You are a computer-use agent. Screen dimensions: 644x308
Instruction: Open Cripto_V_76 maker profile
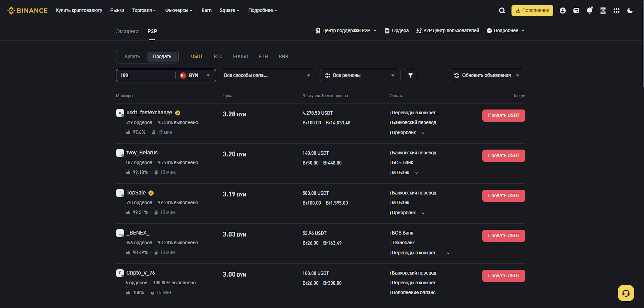click(x=140, y=273)
